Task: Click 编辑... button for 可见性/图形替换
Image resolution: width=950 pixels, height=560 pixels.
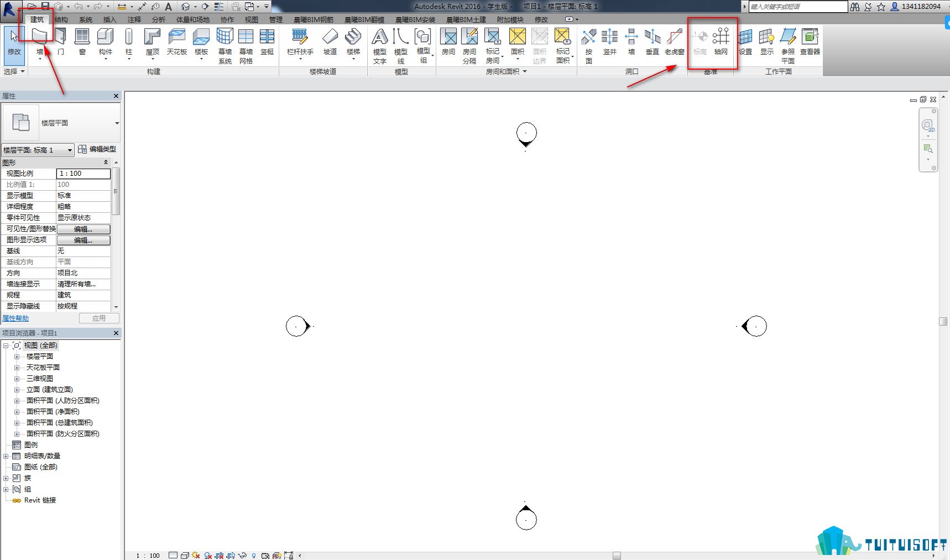Action: [83, 229]
